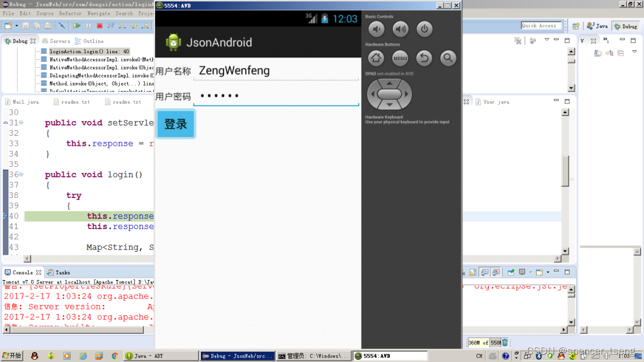Toggle Skip All Breakpoints in the toolbar
Viewport: 644px width, 362px height.
point(63,25)
